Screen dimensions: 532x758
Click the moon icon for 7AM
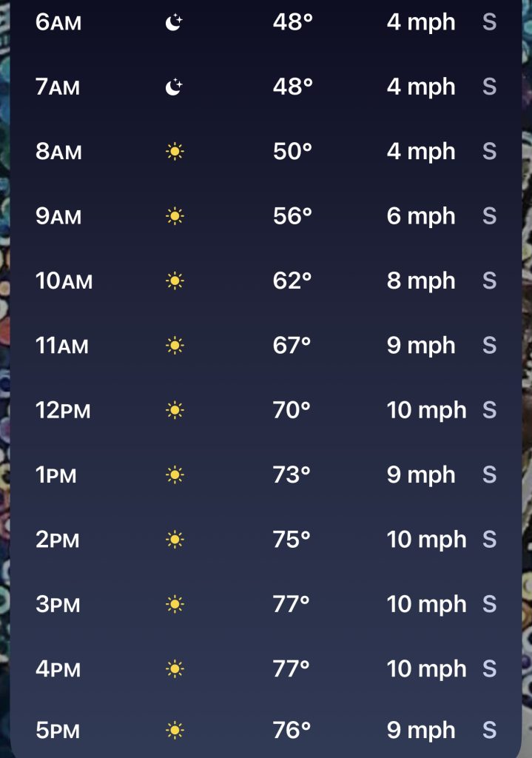pos(174,87)
